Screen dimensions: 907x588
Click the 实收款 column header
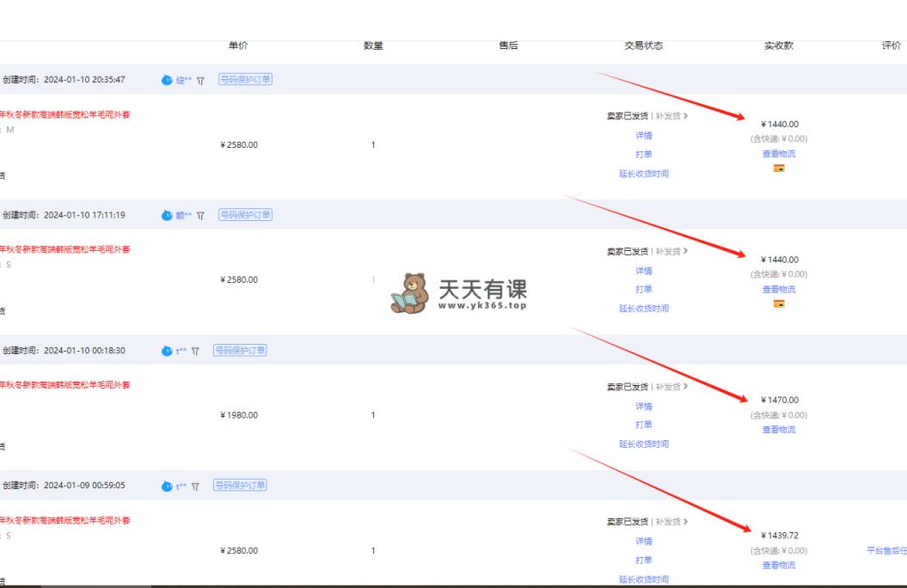click(779, 45)
